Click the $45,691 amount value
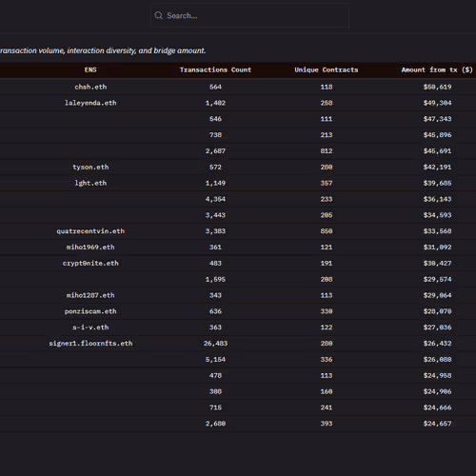The image size is (476, 476). click(437, 151)
